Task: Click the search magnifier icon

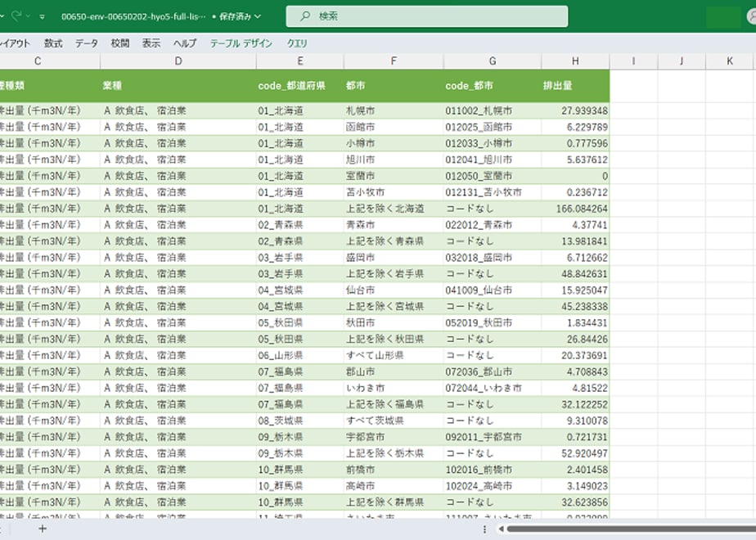Action: coord(305,16)
